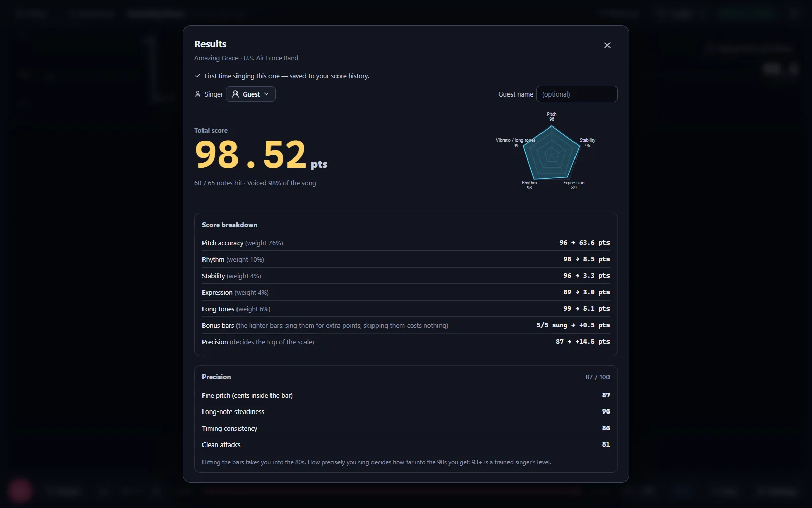Click the Long-note steadiness row
812x508 pixels.
tap(406, 411)
